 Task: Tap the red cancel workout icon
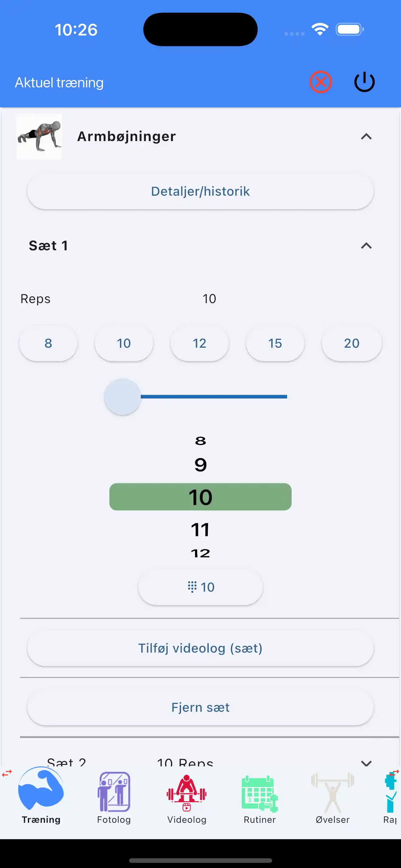click(320, 82)
